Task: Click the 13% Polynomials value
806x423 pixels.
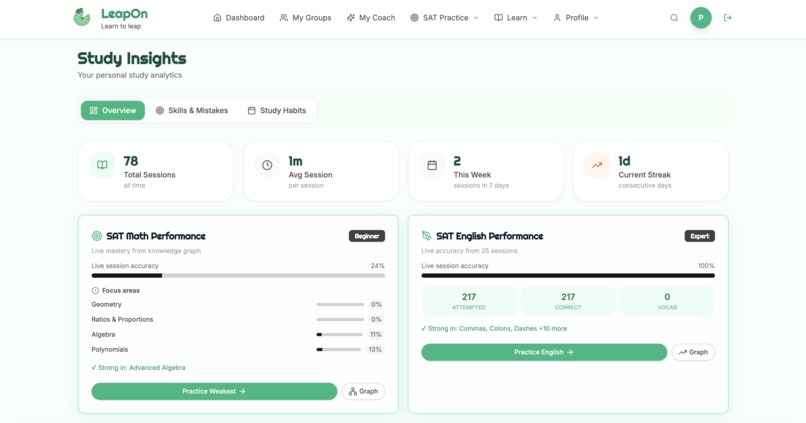Action: (x=375, y=350)
